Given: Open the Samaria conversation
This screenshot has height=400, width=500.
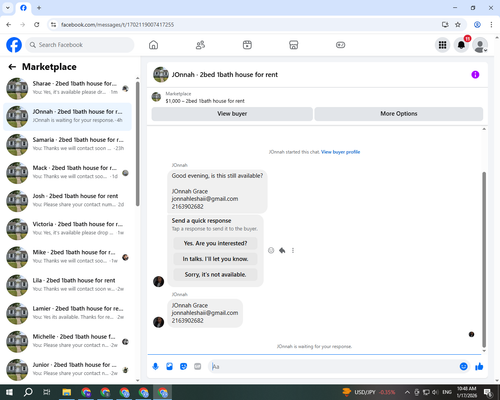Looking at the screenshot, I should coord(67,145).
